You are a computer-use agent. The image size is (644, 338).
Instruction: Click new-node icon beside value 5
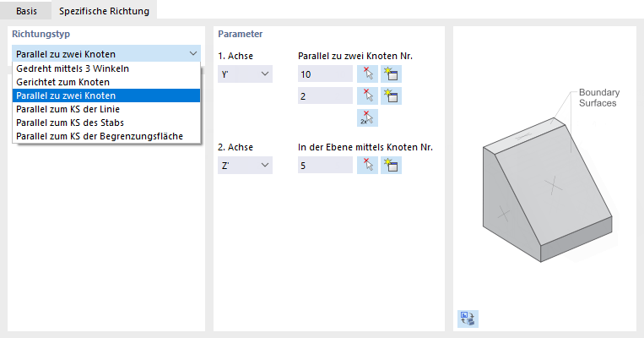390,165
